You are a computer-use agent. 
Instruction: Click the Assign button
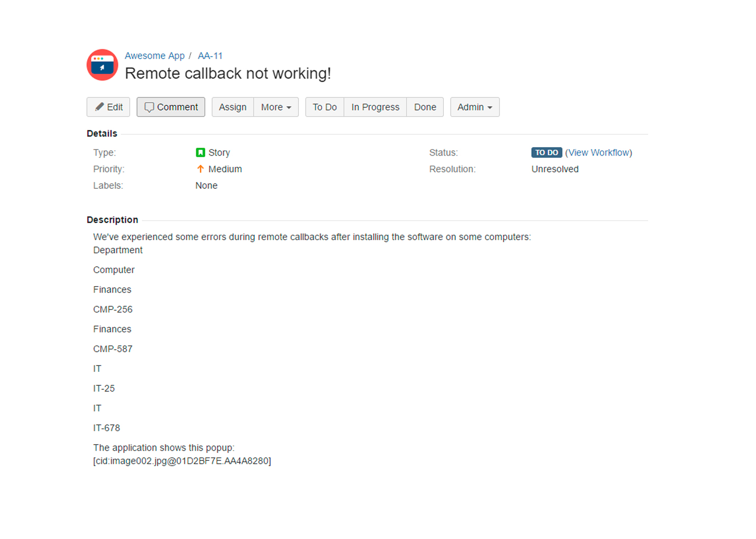pyautogui.click(x=233, y=107)
